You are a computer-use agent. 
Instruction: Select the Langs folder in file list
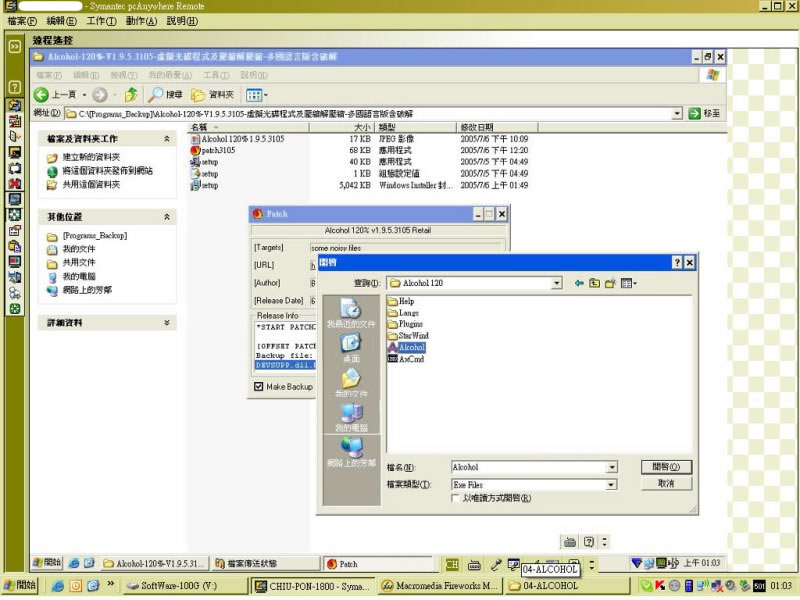(403, 313)
